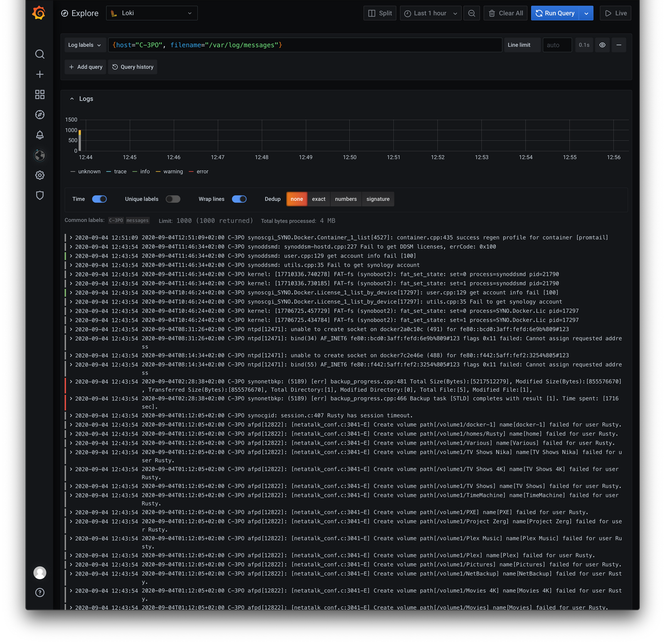
Task: Open the Explore compass icon in sidebar
Action: point(39,114)
